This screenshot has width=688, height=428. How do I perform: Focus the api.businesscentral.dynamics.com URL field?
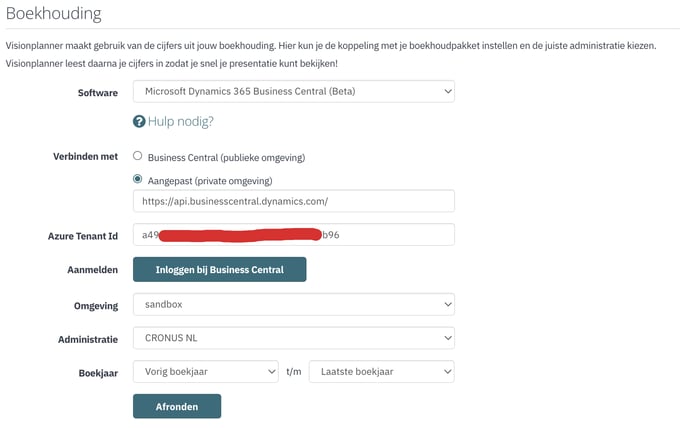294,201
